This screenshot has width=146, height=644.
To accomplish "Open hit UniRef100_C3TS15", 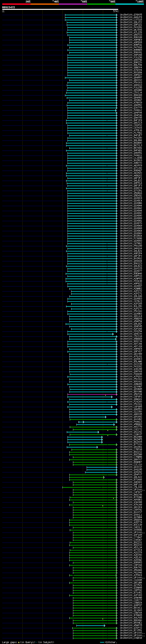I will [x=131, y=20].
